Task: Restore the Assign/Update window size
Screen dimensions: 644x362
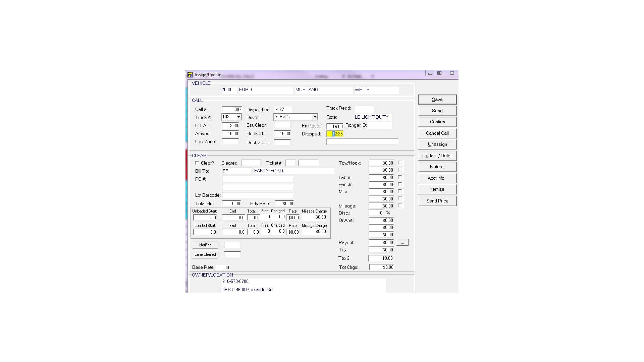Action: [x=439, y=73]
